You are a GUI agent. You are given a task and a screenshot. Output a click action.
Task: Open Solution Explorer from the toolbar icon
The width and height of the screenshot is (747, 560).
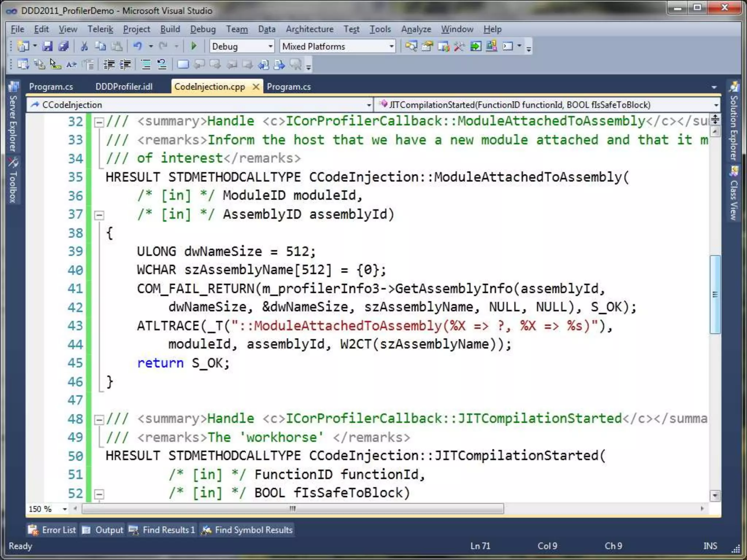411,46
